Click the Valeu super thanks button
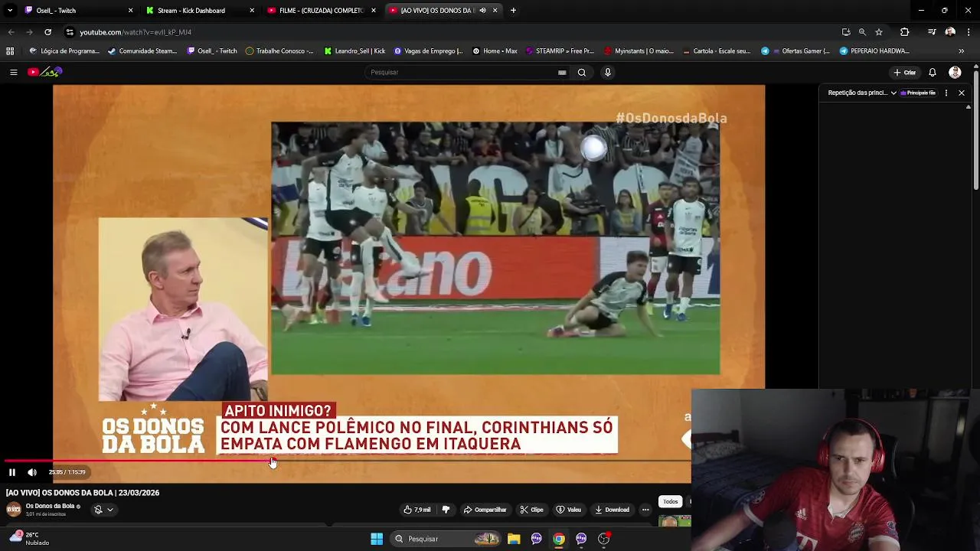 point(569,510)
